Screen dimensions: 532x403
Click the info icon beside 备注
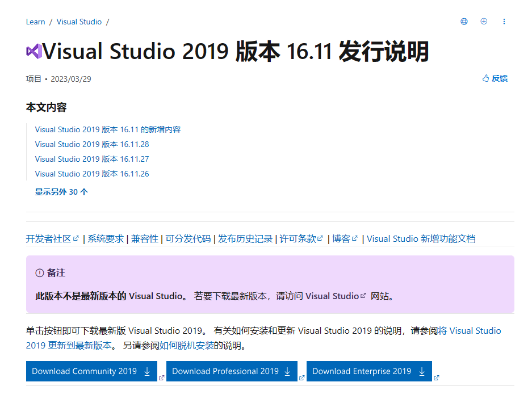point(40,273)
